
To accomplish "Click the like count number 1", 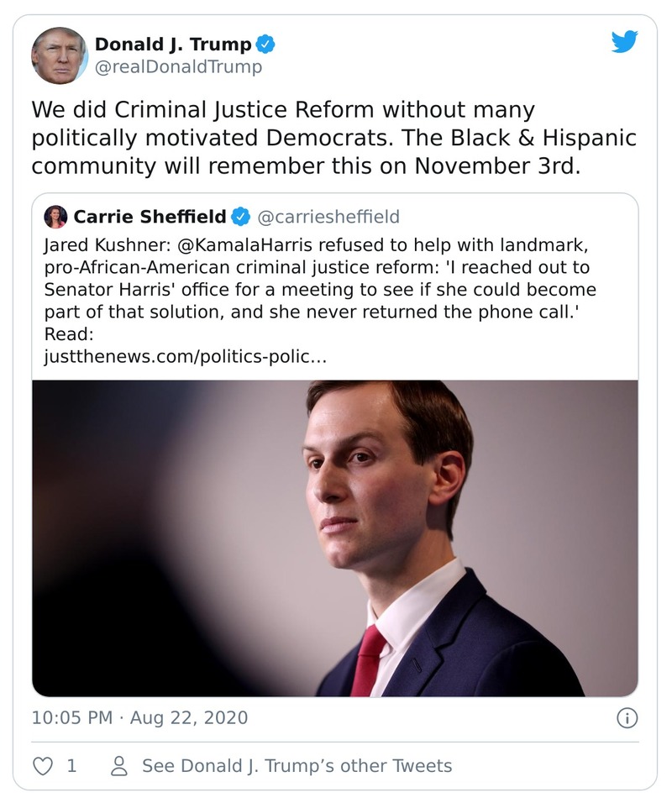I will coord(71,766).
